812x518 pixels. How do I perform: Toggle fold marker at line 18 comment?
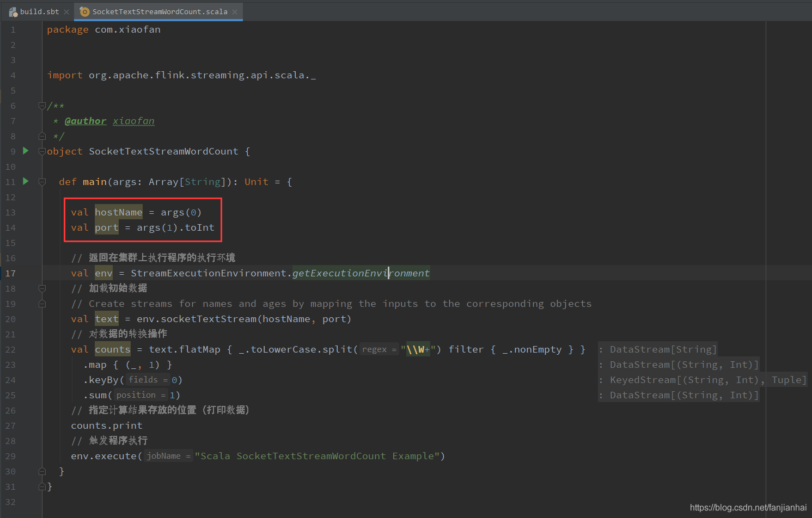click(x=42, y=288)
